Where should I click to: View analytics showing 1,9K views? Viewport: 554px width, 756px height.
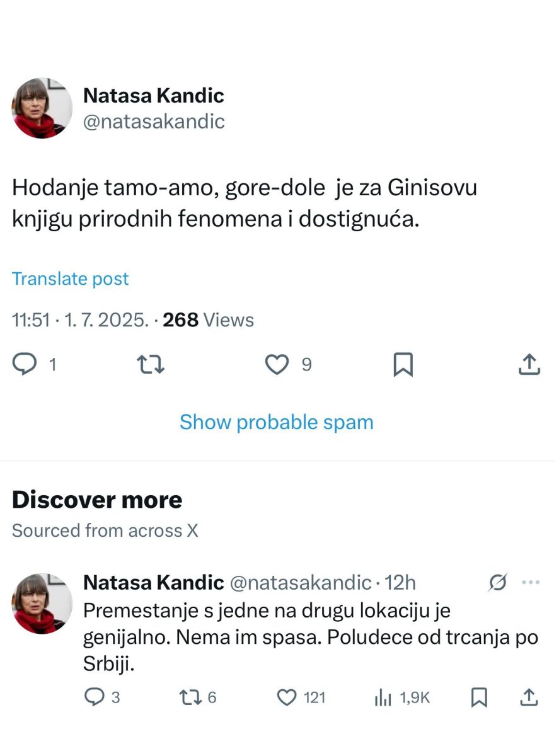pos(383,697)
